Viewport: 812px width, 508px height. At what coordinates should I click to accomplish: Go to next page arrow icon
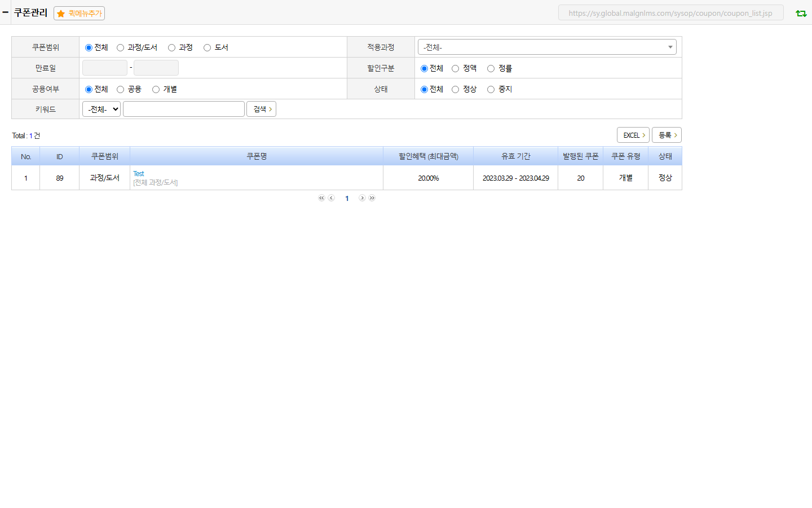[362, 198]
